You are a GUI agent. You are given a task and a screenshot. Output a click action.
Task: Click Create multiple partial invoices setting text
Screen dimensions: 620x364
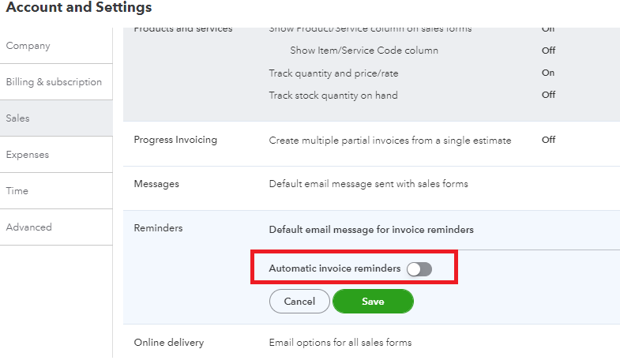pos(390,141)
